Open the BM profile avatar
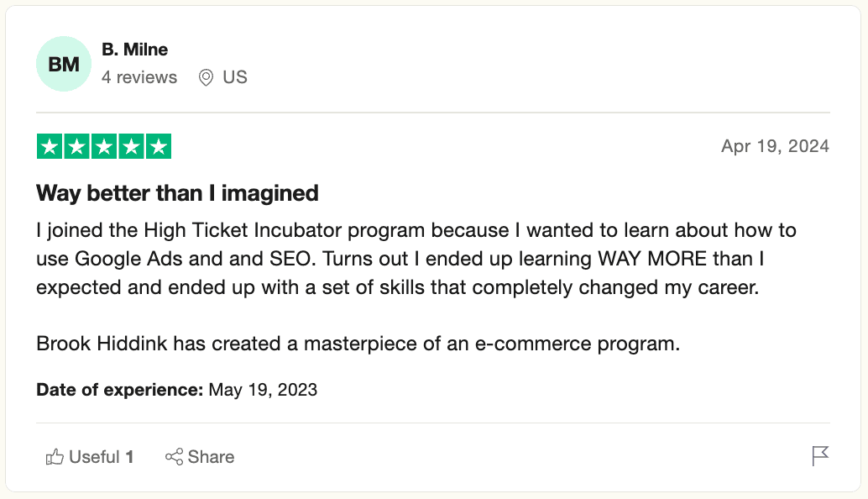This screenshot has height=499, width=868. click(x=64, y=64)
